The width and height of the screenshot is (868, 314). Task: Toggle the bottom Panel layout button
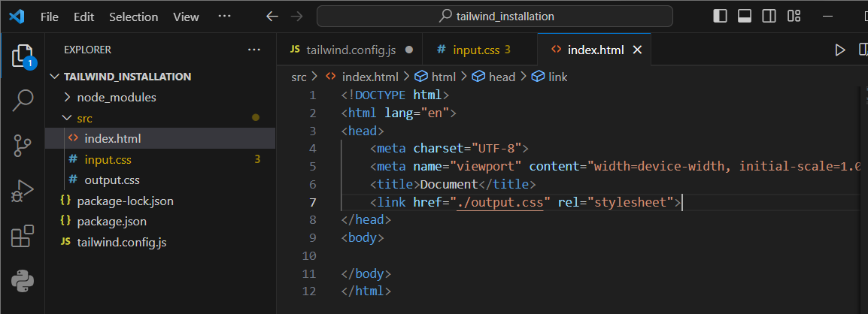[745, 17]
